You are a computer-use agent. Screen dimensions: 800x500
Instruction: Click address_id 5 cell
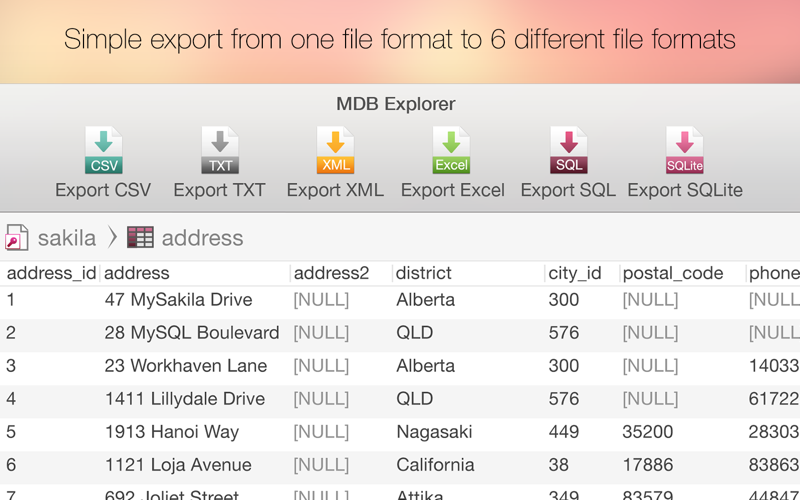11,432
